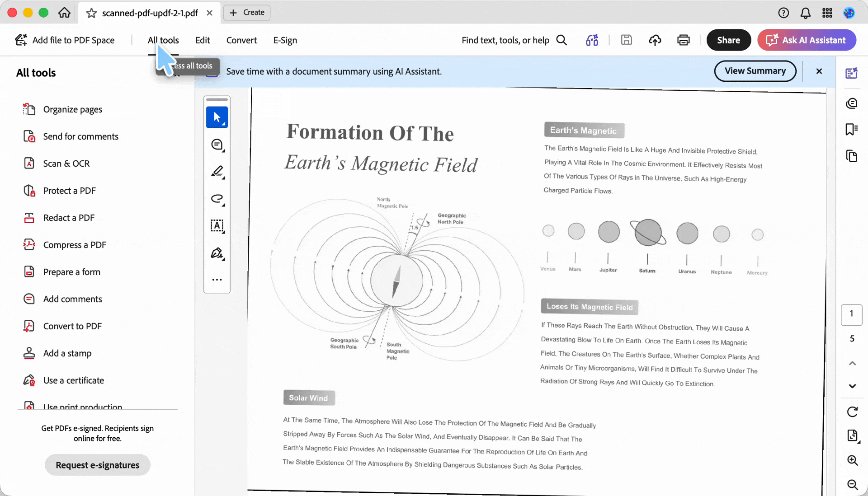Close the scanned-pdf-updf-2-1.pdf tab
Screen dimensions: 868x496
click(x=209, y=13)
